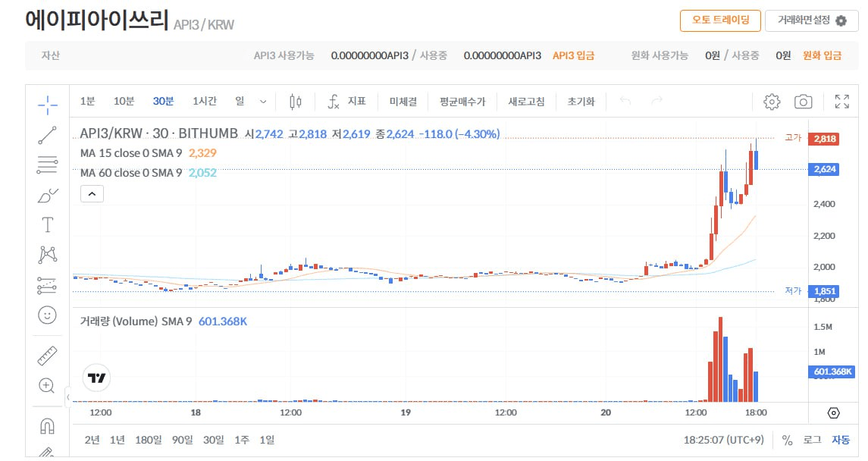
Task: Select the brush drawing tool
Action: point(48,196)
